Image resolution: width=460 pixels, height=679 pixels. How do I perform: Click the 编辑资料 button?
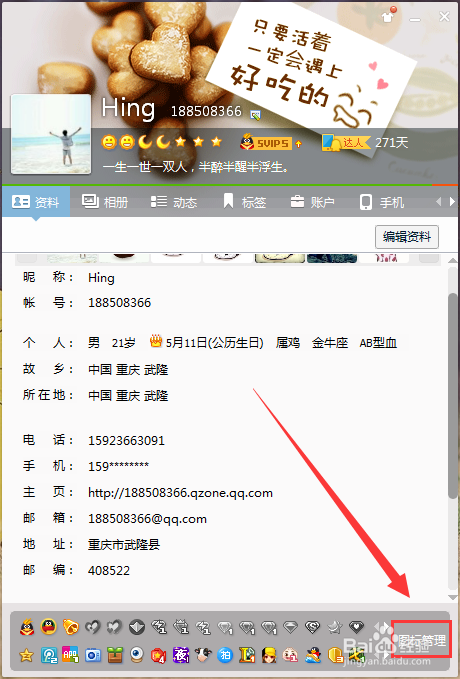pos(407,237)
